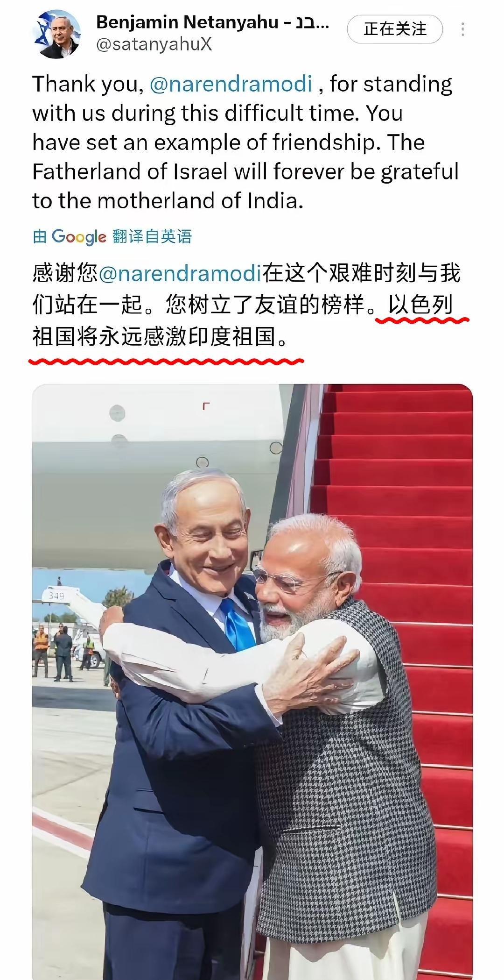This screenshot has width=504, height=980.
Task: Open the profile avatar picture
Action: [x=56, y=34]
